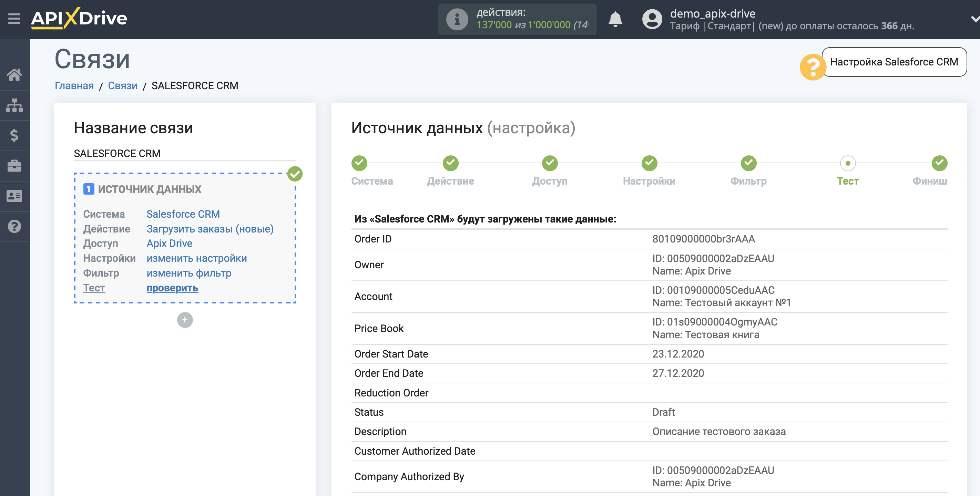The image size is (980, 496).
Task: Open Home in the sidebar
Action: [14, 75]
